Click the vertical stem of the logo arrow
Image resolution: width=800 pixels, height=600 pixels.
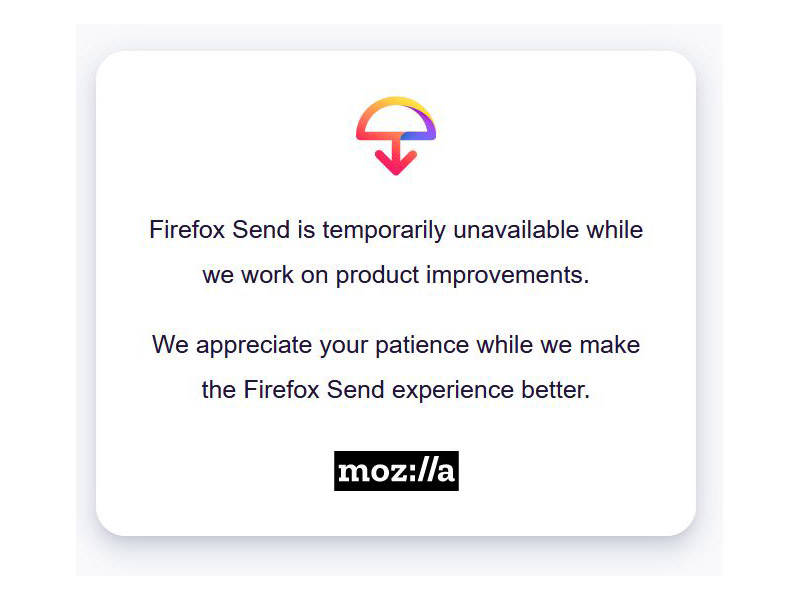coord(396,149)
